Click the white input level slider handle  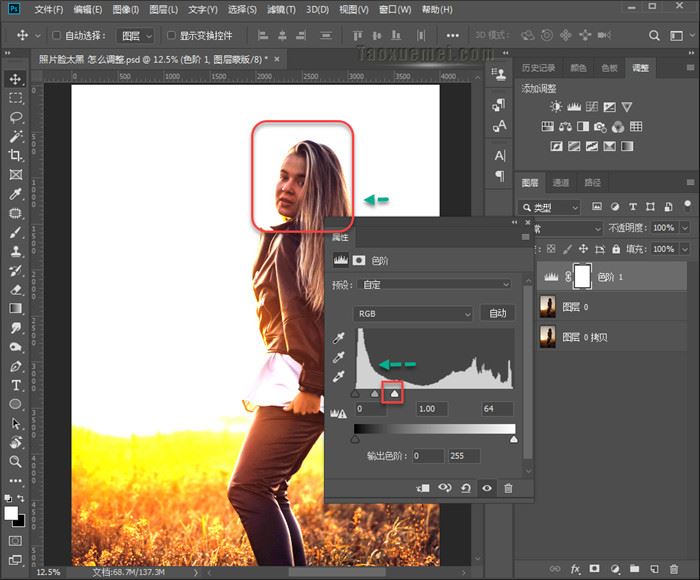(394, 394)
